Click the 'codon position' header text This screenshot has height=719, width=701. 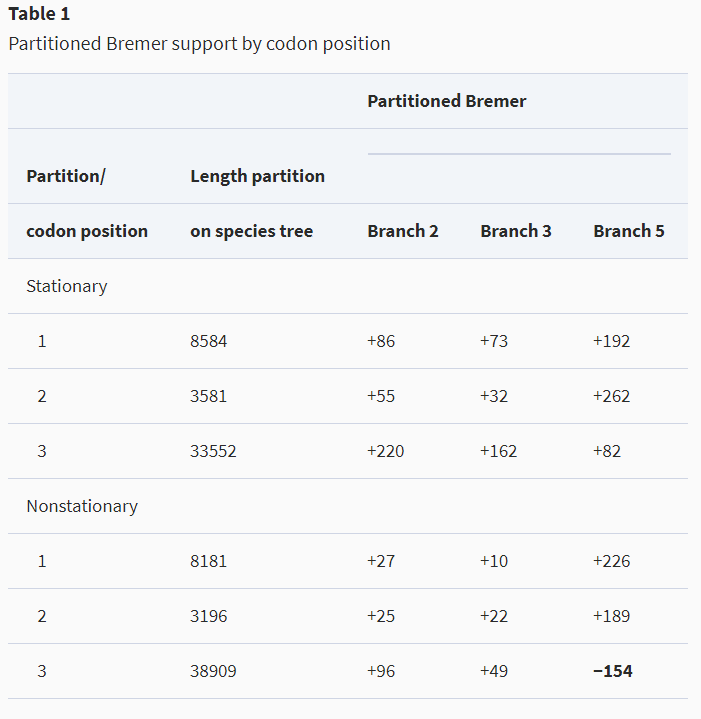point(87,231)
